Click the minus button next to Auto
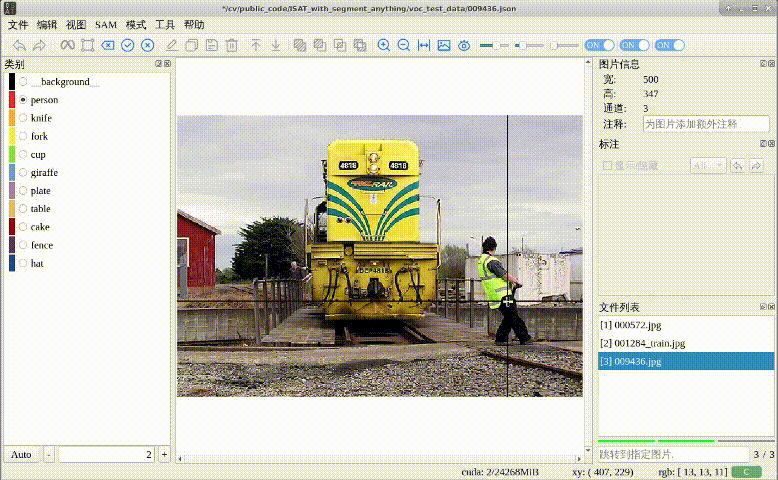Viewport: 778px width, 480px height. (49, 454)
